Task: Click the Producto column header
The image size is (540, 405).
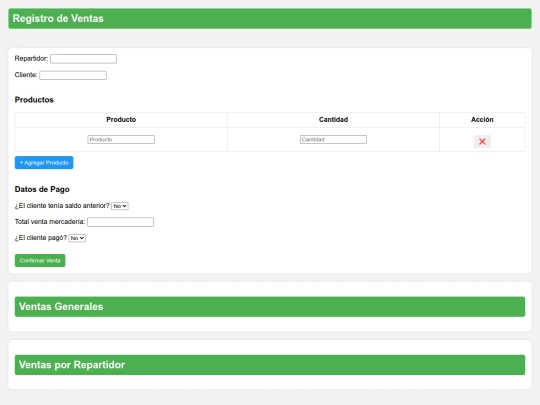Action: [121, 120]
